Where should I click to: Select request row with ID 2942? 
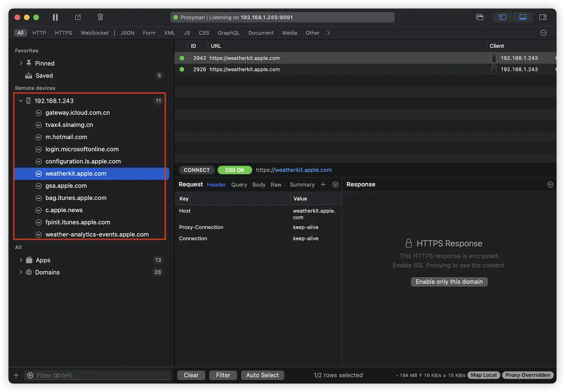pyautogui.click(x=365, y=58)
